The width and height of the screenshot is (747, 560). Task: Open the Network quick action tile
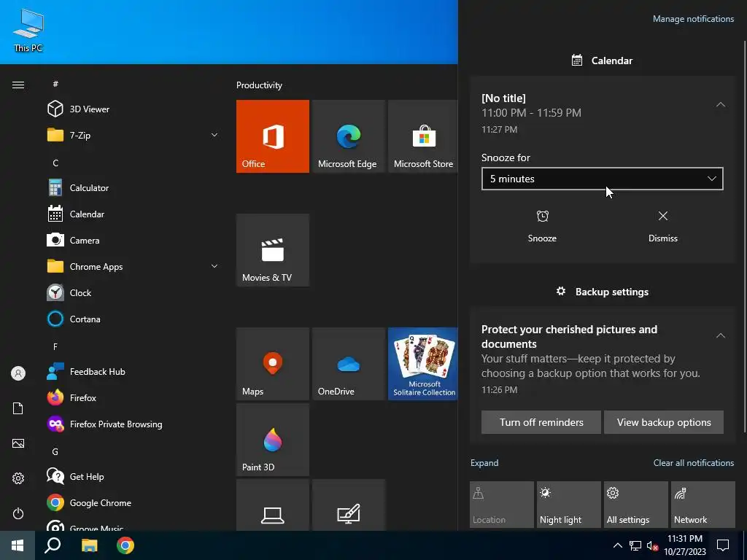click(703, 505)
